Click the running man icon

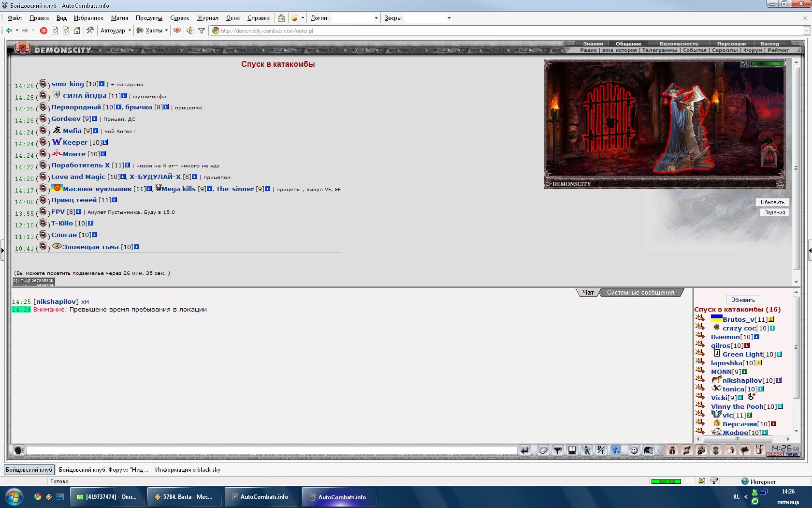tap(587, 450)
